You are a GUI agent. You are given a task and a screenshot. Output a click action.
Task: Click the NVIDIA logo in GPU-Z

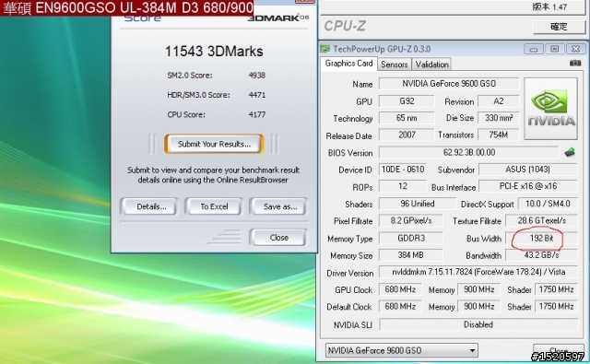tap(551, 109)
